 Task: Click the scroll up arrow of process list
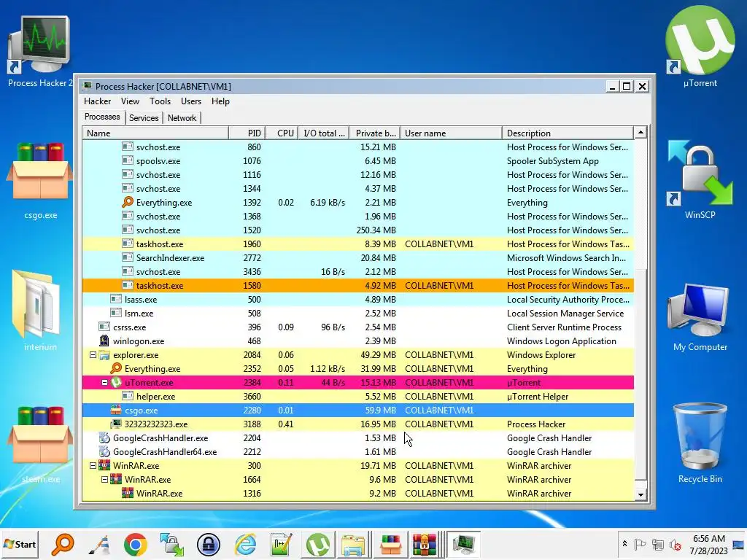(x=640, y=133)
